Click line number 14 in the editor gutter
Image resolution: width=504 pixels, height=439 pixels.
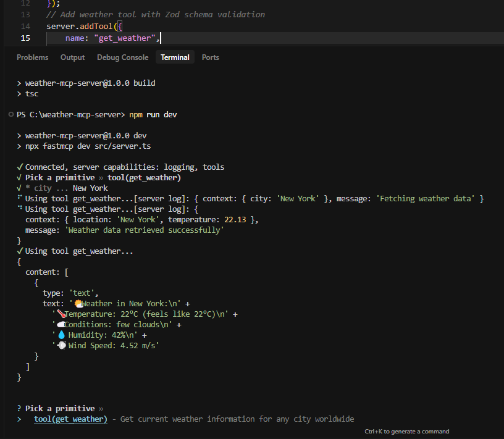(x=25, y=27)
